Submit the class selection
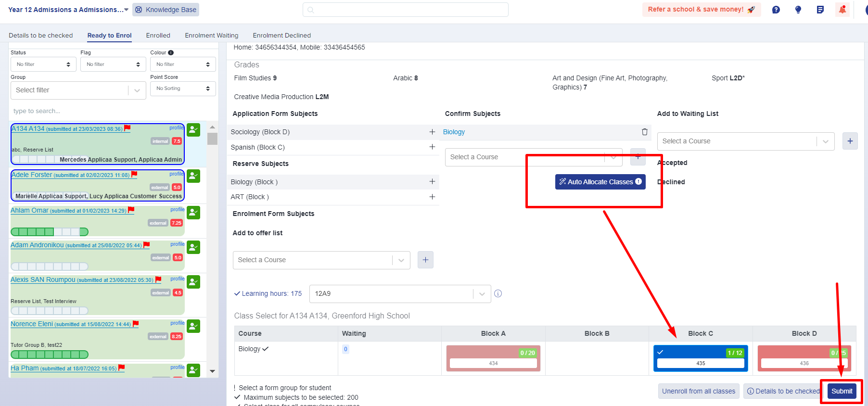This screenshot has width=868, height=406. click(842, 391)
